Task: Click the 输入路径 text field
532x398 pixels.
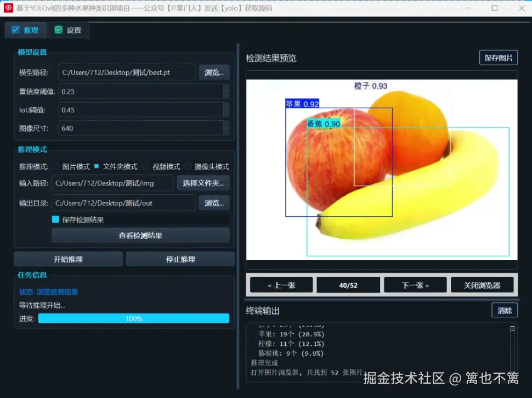Action: point(112,183)
